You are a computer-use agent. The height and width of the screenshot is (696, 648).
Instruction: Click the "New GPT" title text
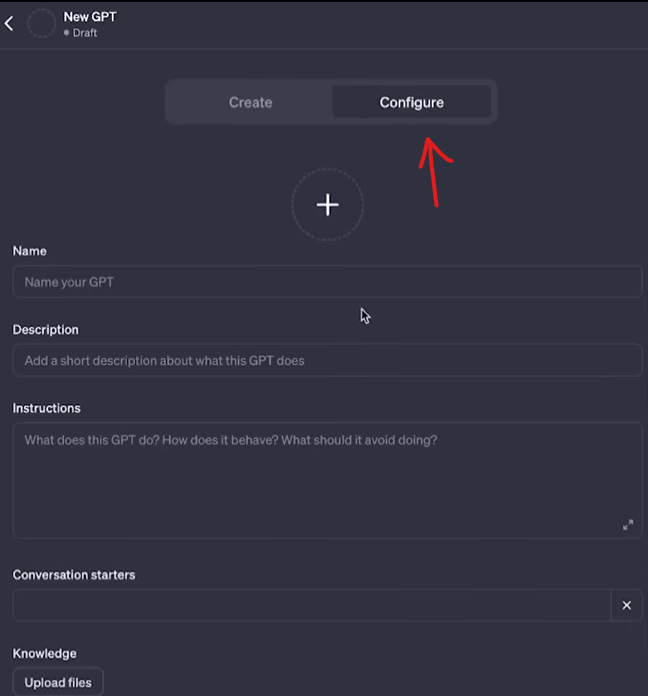click(90, 17)
